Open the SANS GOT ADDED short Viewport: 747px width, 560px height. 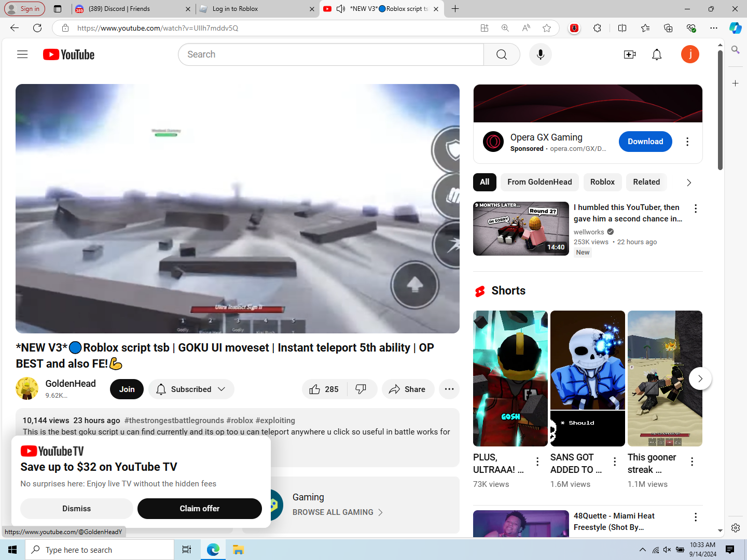(x=588, y=379)
